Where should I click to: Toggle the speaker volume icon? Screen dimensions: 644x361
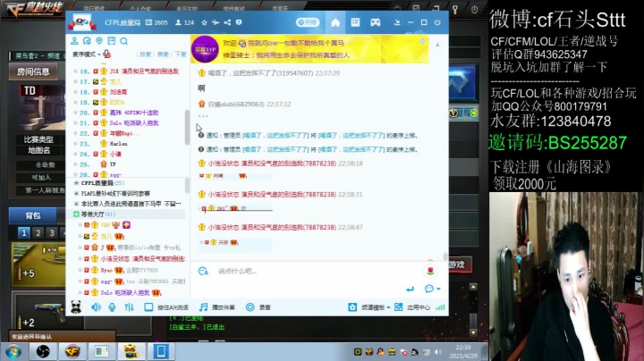[96, 307]
